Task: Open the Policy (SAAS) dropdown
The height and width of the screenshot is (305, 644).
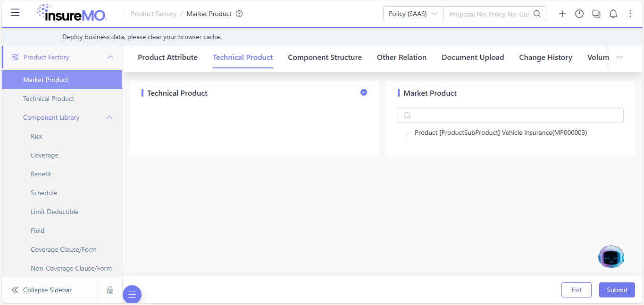Action: [413, 14]
